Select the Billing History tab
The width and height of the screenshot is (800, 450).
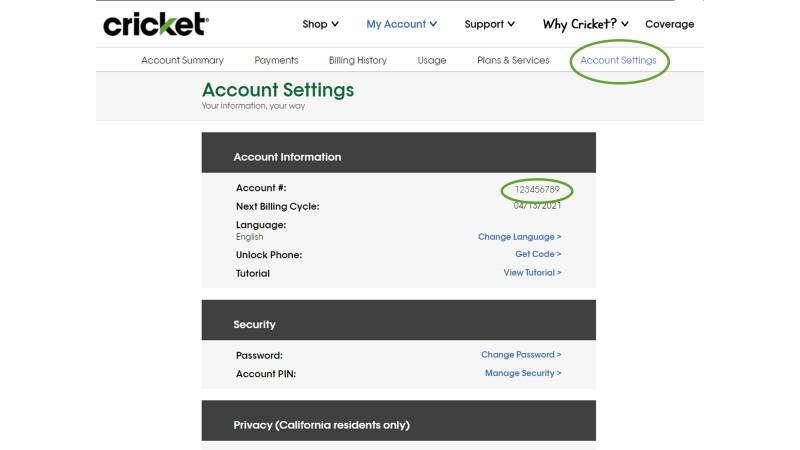[357, 60]
